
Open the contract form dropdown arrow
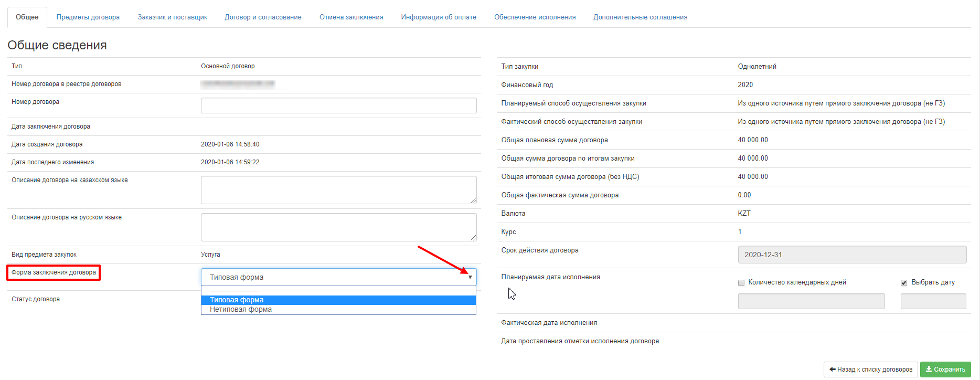[470, 277]
